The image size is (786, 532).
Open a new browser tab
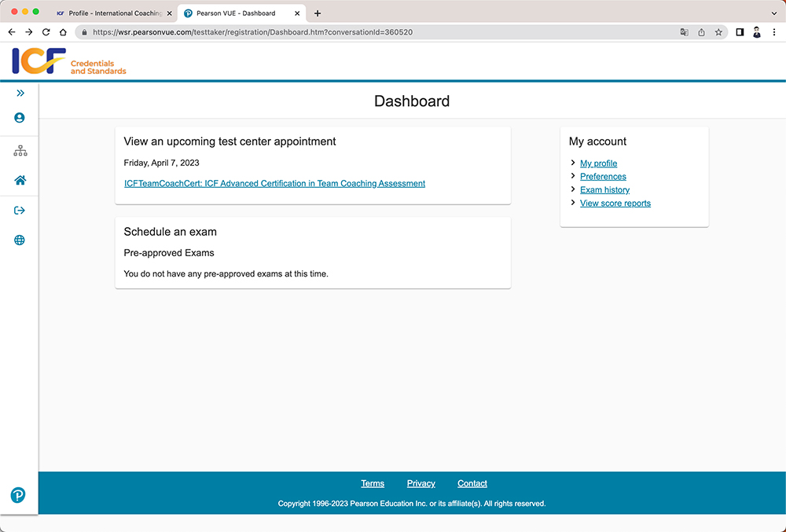tap(318, 13)
